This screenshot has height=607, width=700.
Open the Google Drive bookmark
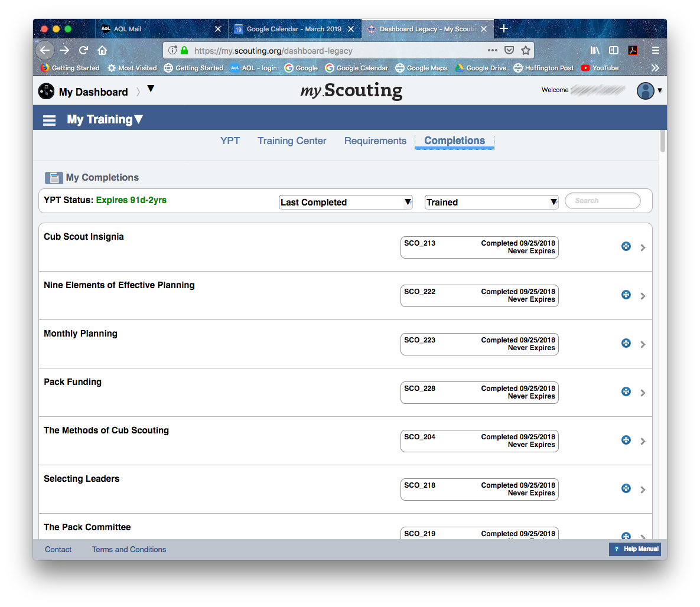[x=481, y=68]
